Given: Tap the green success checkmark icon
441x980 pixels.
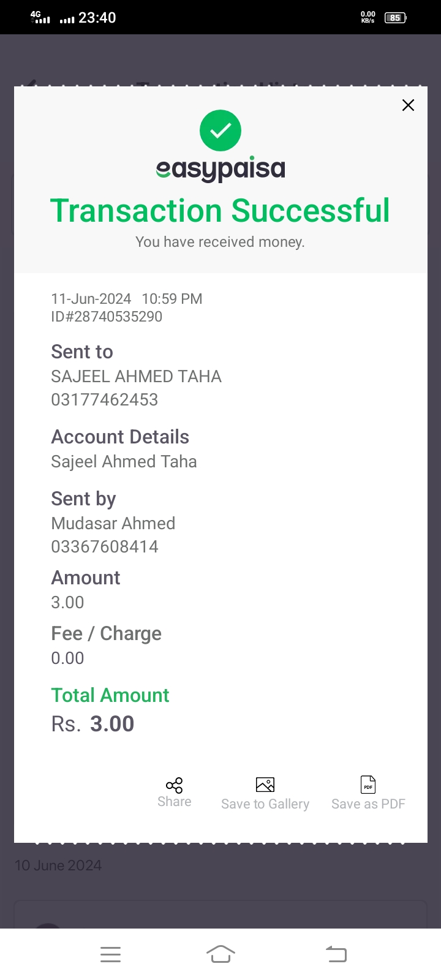Looking at the screenshot, I should (x=221, y=130).
